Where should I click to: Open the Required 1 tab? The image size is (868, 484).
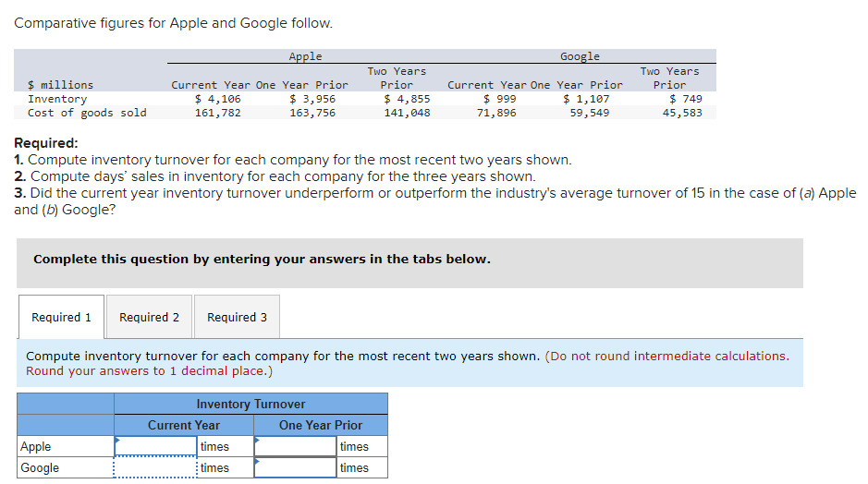61,317
